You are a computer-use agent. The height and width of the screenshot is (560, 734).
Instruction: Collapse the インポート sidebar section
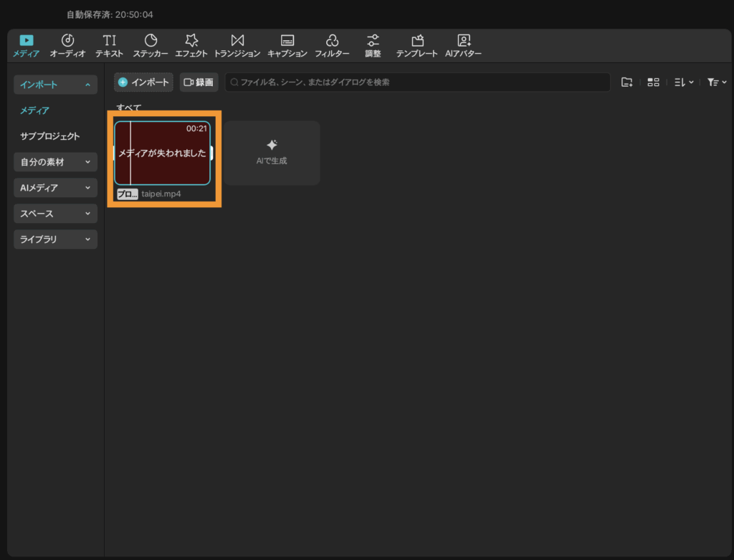click(x=55, y=85)
